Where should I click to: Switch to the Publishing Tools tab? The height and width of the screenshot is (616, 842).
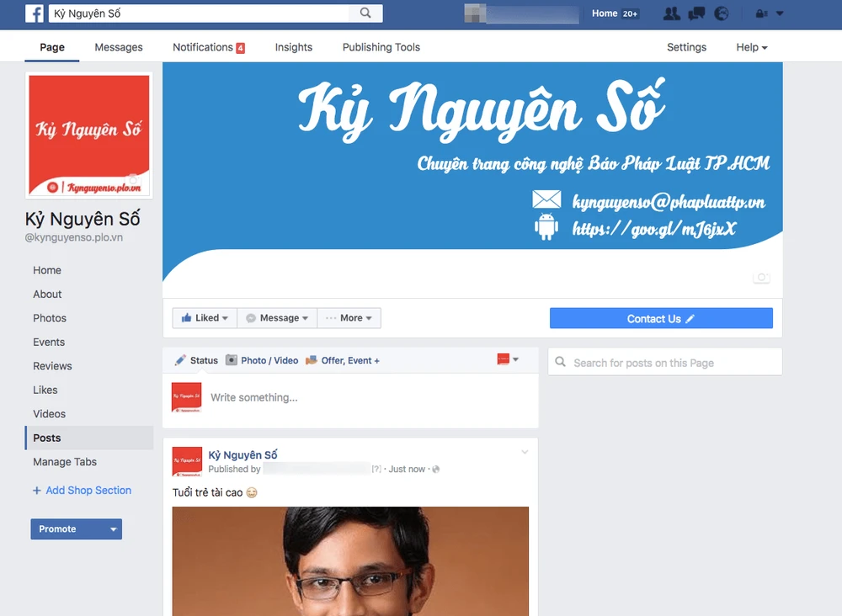coord(381,47)
